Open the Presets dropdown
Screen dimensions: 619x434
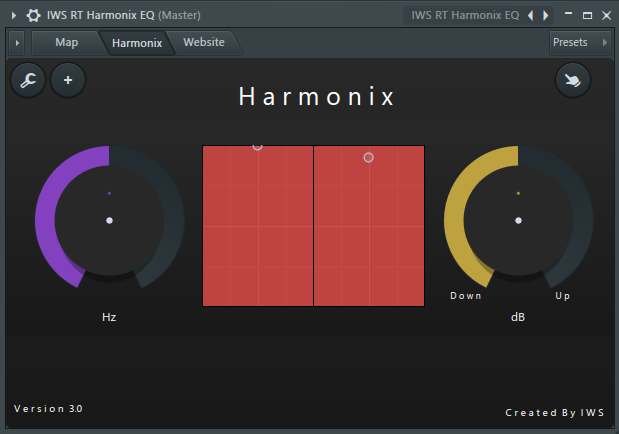(580, 42)
